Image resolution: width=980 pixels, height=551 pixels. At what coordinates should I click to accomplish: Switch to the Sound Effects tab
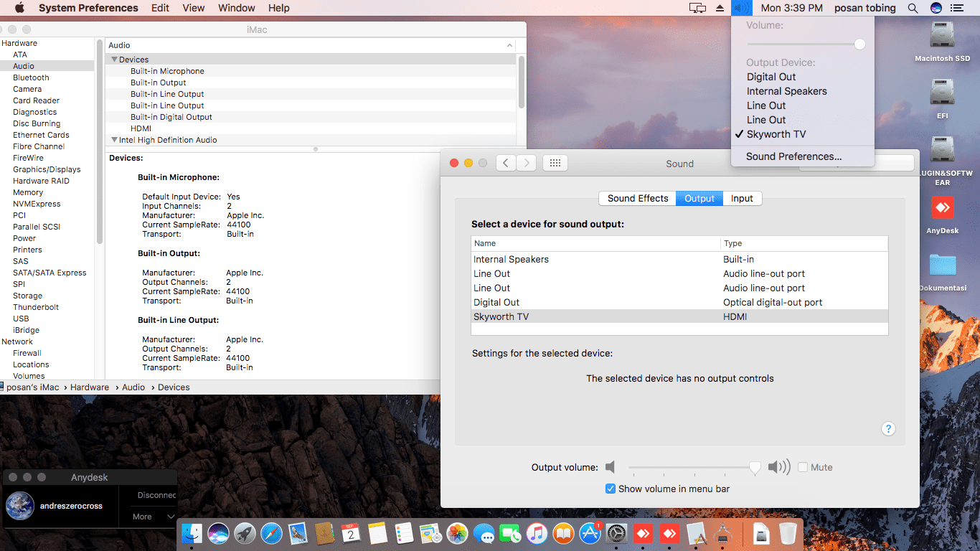tap(638, 198)
